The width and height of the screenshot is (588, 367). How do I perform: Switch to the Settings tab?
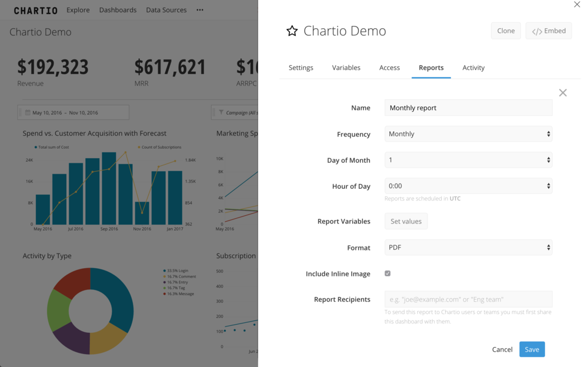click(300, 68)
